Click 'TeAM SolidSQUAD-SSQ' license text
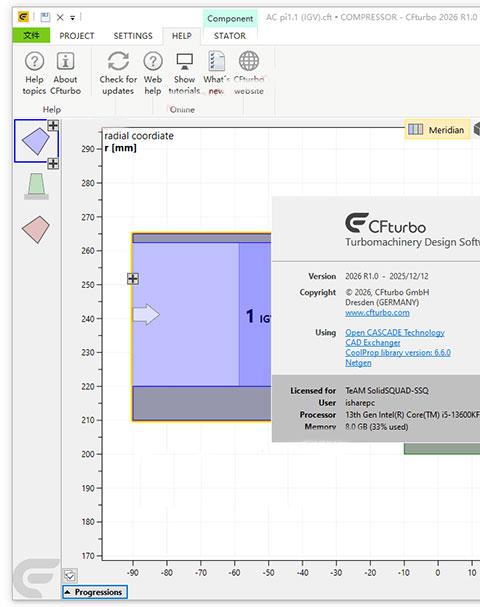This screenshot has width=480, height=607. point(387,391)
